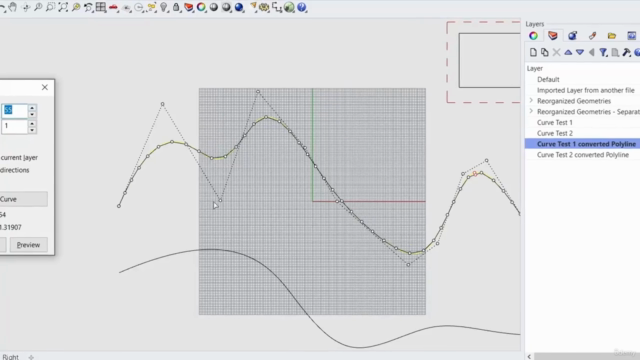The height and width of the screenshot is (360, 640).
Task: Toggle the directions option
Action: pyautogui.click(x=15, y=170)
